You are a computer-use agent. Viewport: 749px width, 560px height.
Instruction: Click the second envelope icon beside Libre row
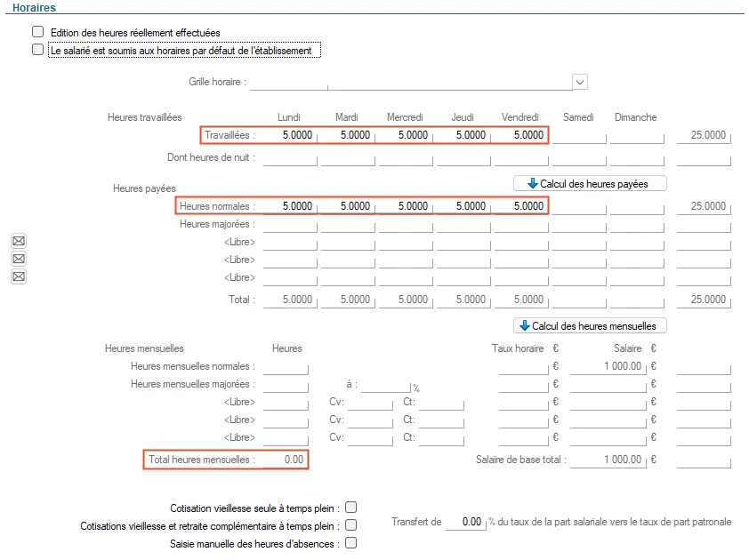pyautogui.click(x=19, y=259)
